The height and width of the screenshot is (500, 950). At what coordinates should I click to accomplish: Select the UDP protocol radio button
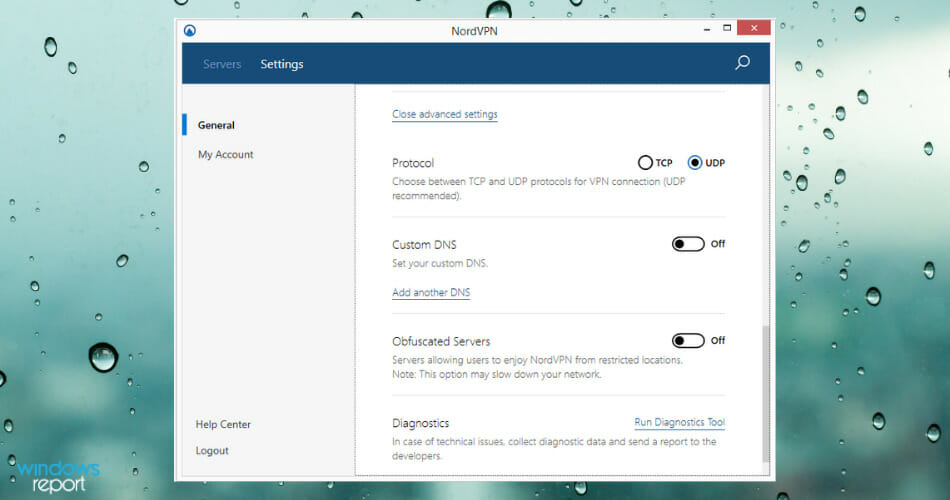point(694,162)
